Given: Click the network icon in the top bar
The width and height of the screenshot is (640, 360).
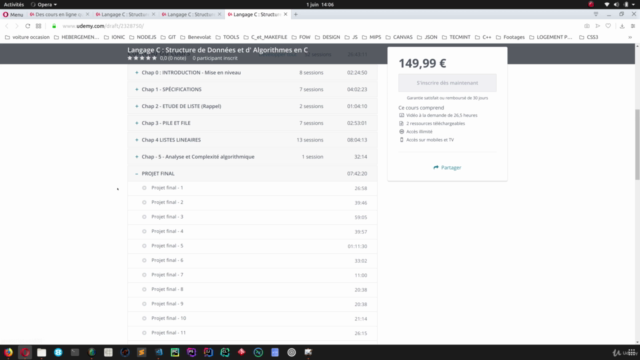Looking at the screenshot, I should point(607,4).
